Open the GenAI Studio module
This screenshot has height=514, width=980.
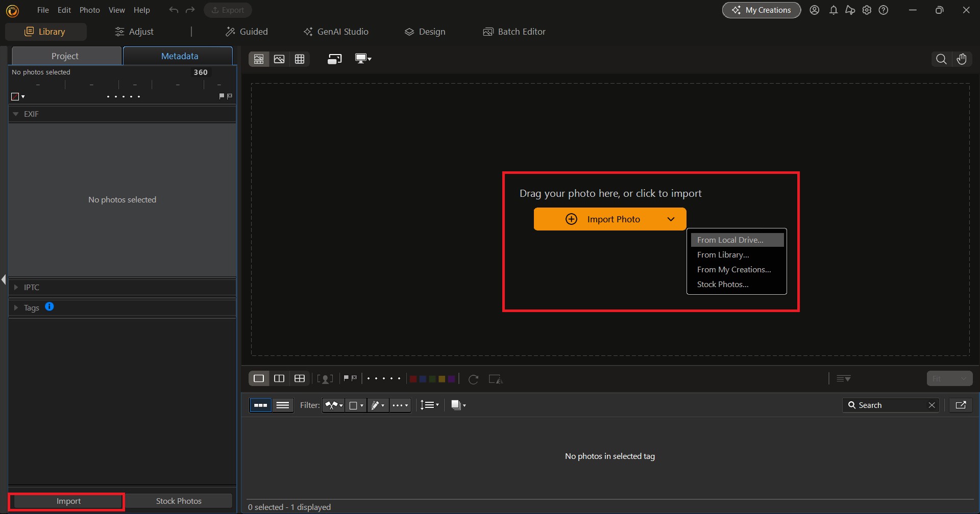336,31
